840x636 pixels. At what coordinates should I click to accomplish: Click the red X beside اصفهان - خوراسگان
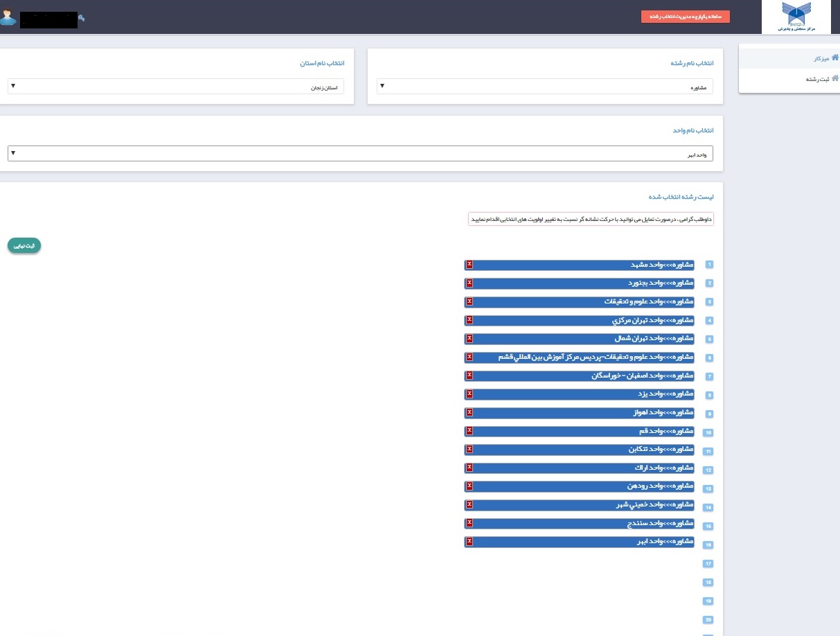469,376
